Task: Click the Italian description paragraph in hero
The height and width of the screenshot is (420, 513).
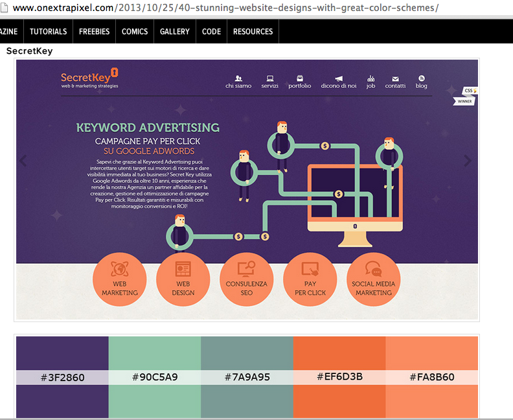Action: pyautogui.click(x=149, y=184)
